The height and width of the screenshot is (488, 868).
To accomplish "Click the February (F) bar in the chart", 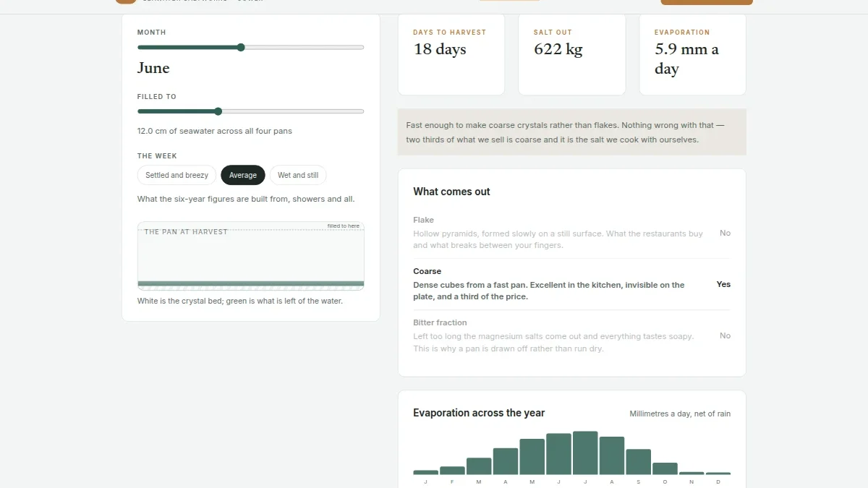I will coord(452,471).
